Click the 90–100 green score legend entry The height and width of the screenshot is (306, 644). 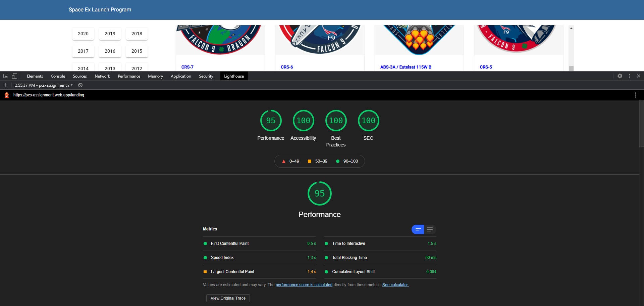pos(347,161)
